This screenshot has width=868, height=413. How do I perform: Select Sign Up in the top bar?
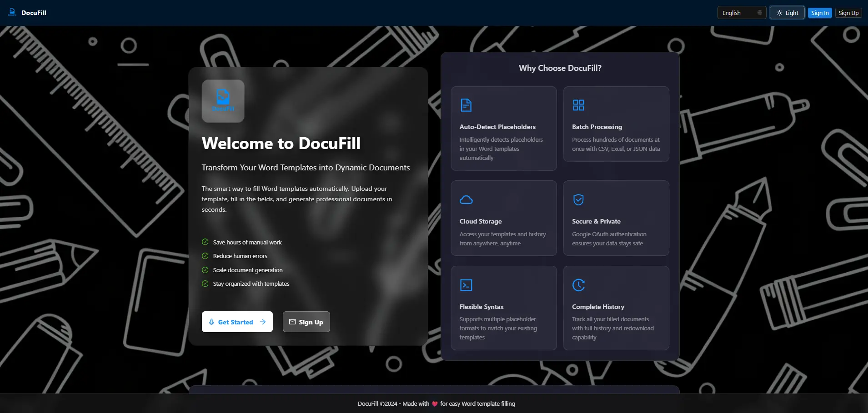pyautogui.click(x=848, y=13)
